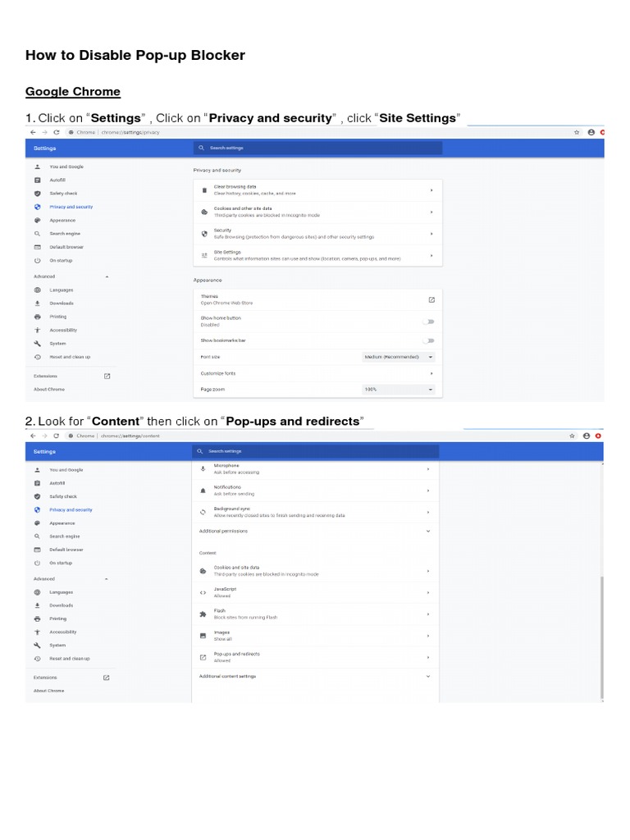Click the Notifications bell icon

(x=203, y=491)
